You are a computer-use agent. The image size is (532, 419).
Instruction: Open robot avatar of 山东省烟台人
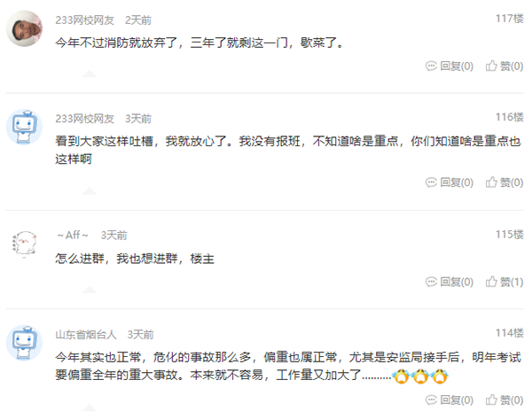(24, 343)
